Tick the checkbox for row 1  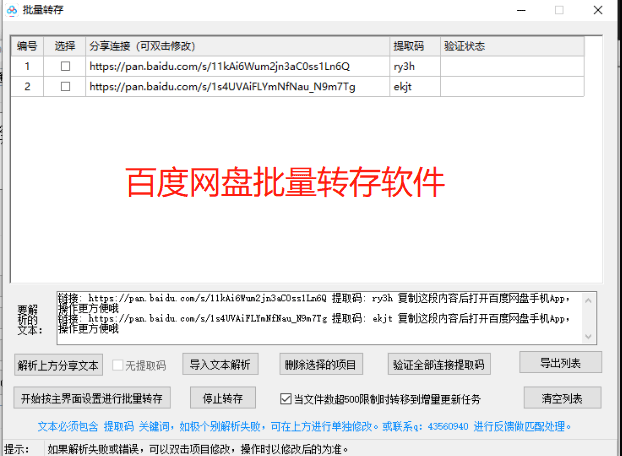[65, 66]
